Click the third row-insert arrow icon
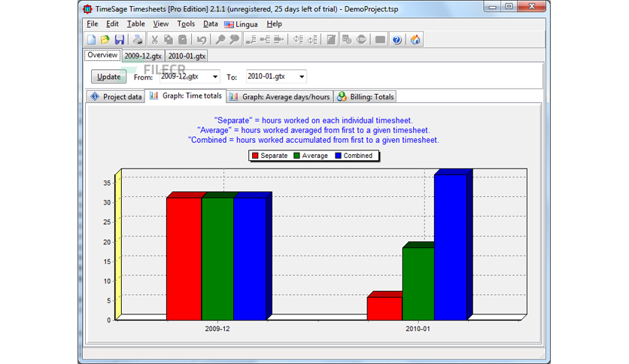Screen dimensions: 629x364 pos(279,39)
